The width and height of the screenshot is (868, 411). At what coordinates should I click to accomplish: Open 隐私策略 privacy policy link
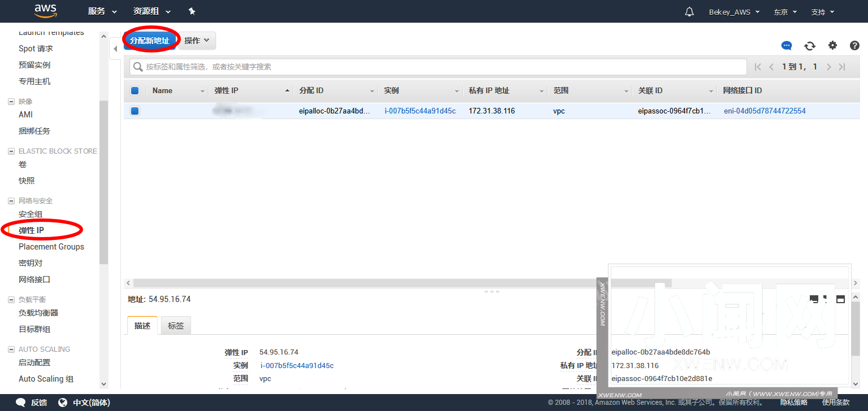[794, 403]
